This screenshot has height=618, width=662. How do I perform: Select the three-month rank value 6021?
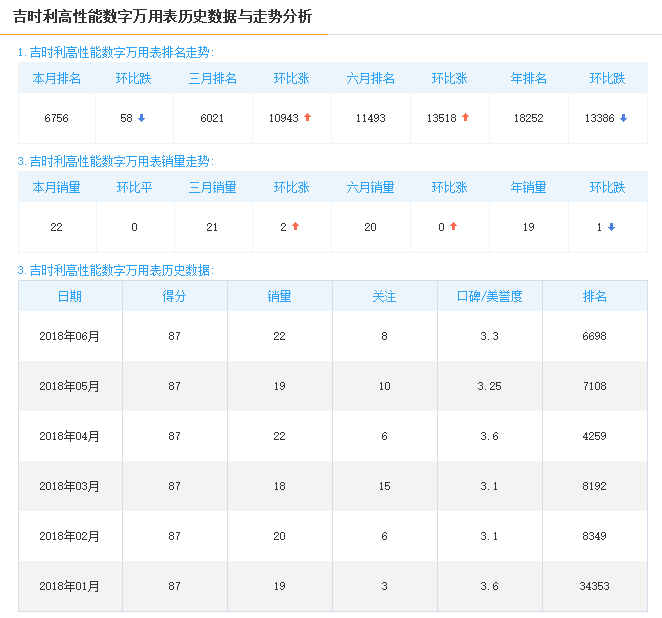tap(212, 118)
